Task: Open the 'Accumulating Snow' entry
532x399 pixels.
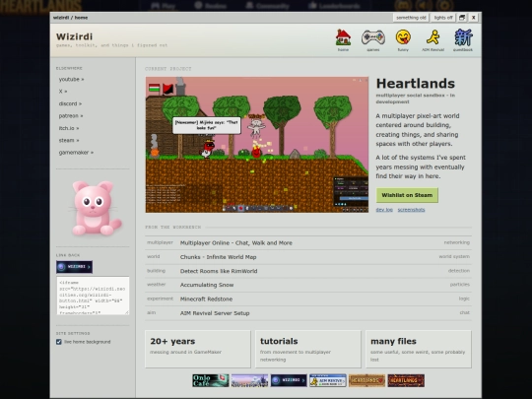Action: (x=207, y=285)
